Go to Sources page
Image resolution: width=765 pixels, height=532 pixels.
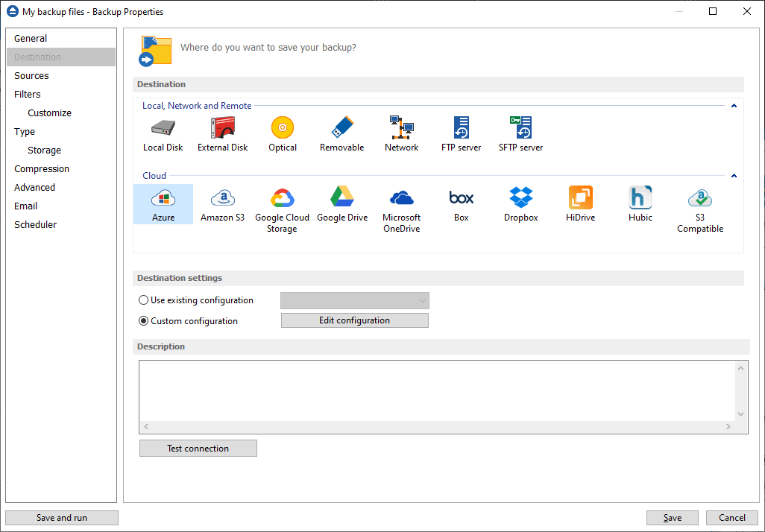61,75
